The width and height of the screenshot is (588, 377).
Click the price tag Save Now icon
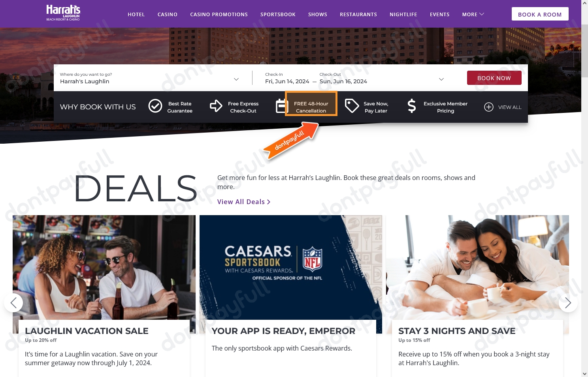(x=352, y=106)
